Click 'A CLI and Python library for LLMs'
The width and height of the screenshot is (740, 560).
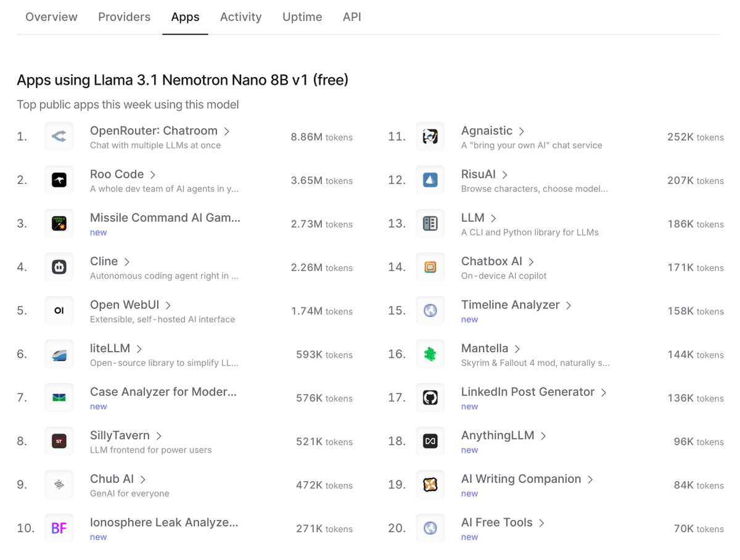coord(530,233)
